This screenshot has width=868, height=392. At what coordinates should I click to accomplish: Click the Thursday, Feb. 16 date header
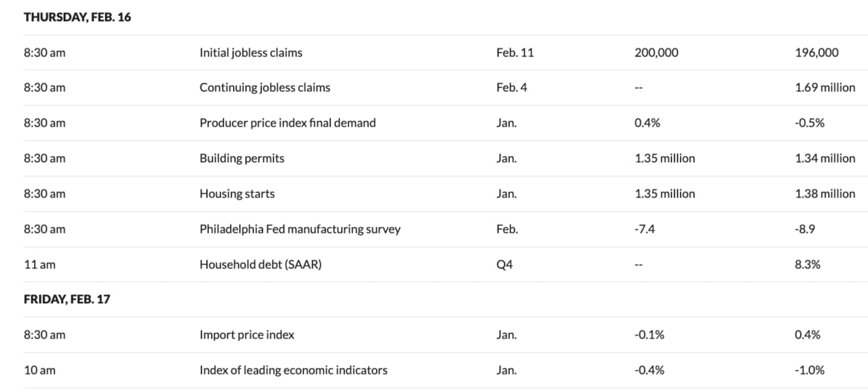77,17
